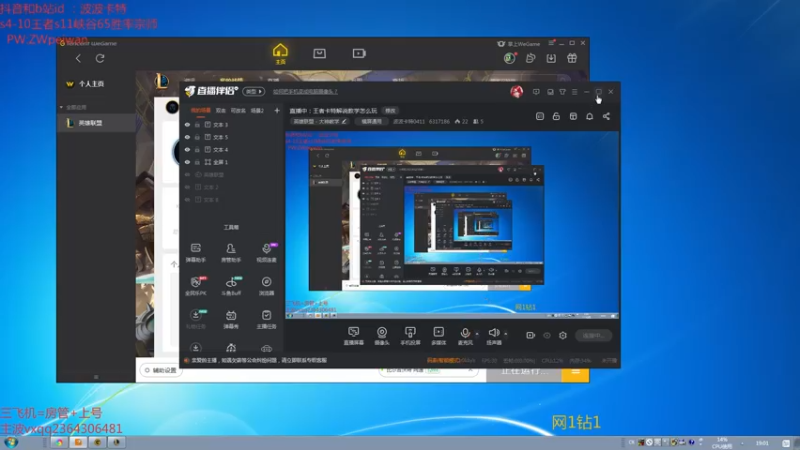Open the 全民乐PK tool
The image size is (800, 450).
[x=195, y=286]
